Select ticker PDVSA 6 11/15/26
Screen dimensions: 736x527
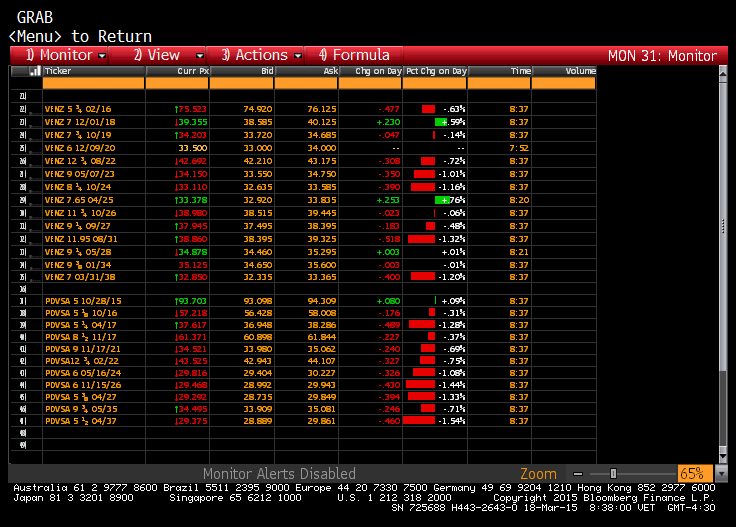[x=83, y=385]
